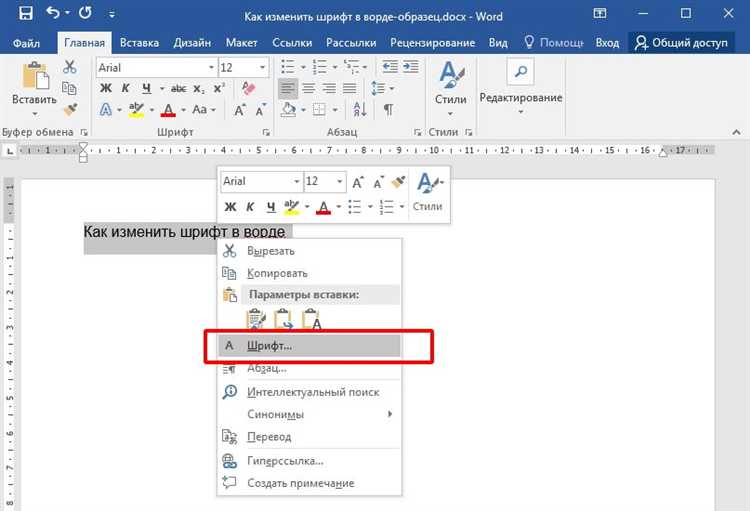750x511 pixels.
Task: Open the font size dropdown in the mini toolbar
Action: tap(339, 181)
